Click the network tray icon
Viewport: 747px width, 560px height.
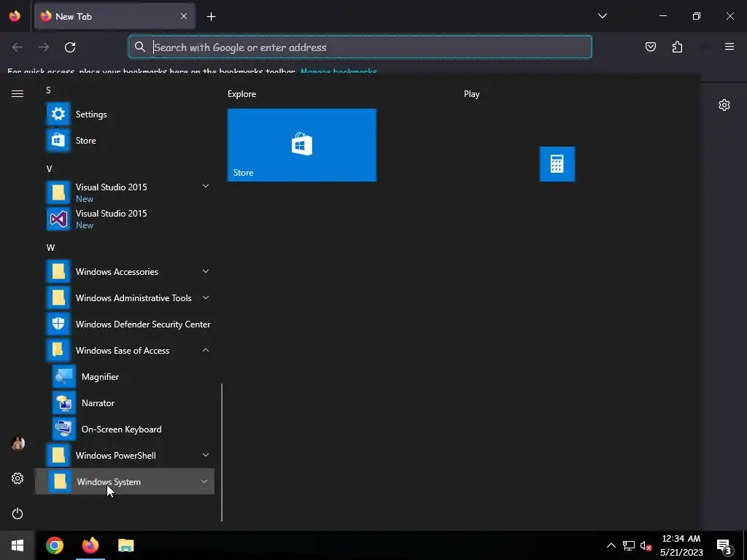[628, 545]
